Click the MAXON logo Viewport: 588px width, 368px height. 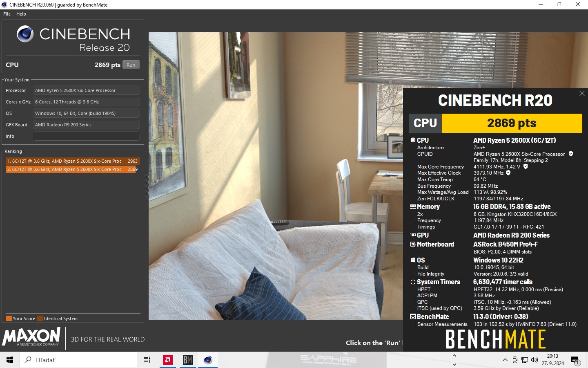(31, 337)
